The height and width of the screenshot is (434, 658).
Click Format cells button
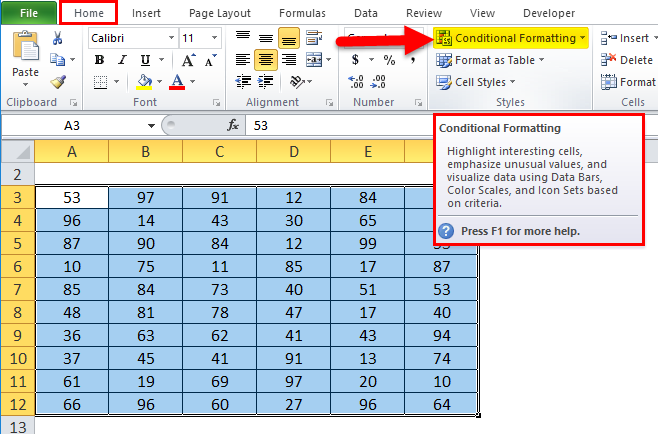point(628,82)
